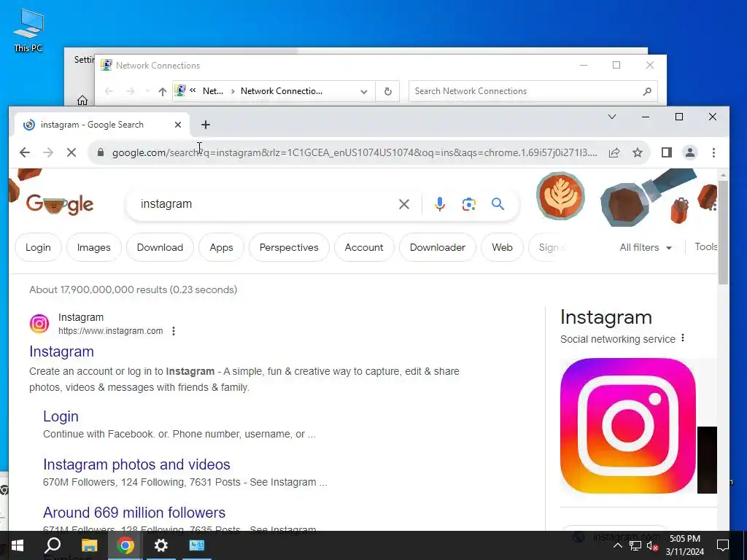Click the Instagram favicon in first result
This screenshot has width=747, height=560.
click(39, 324)
